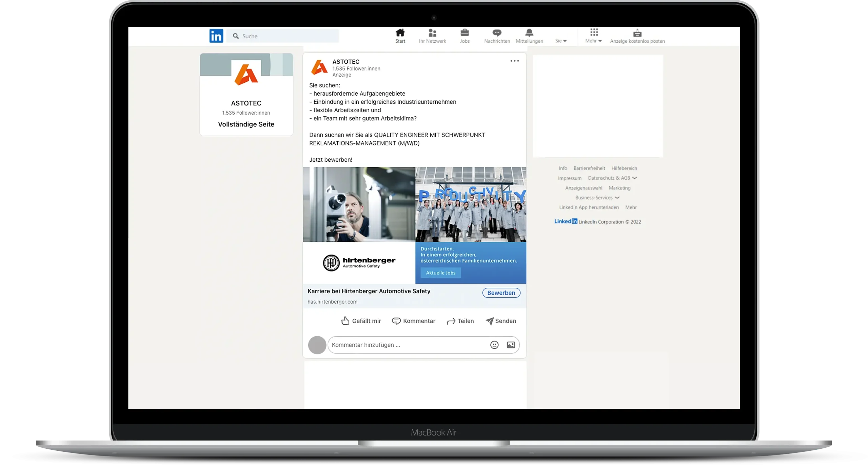The image size is (868, 465).
Task: Click Anzeige kostenlos posten icon
Action: click(x=637, y=33)
